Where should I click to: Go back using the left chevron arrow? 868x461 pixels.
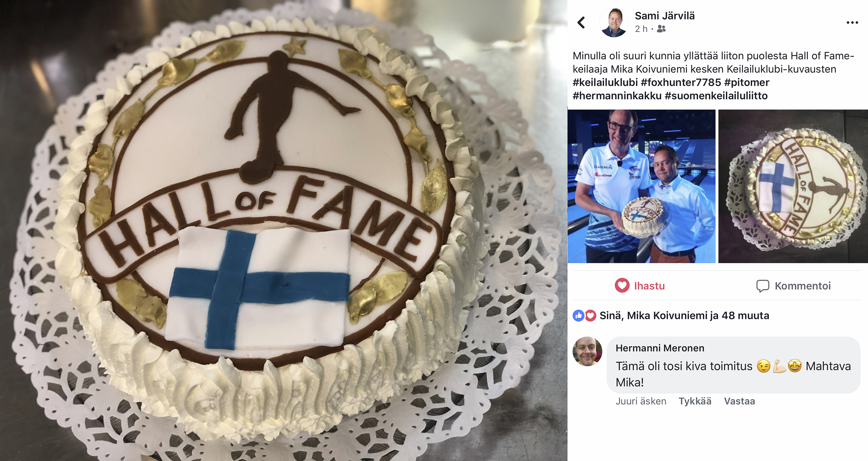581,23
